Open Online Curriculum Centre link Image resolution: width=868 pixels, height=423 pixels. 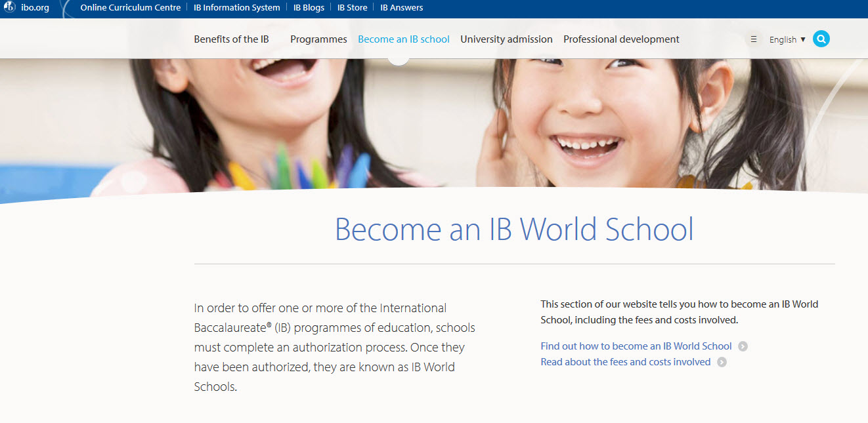pos(131,8)
